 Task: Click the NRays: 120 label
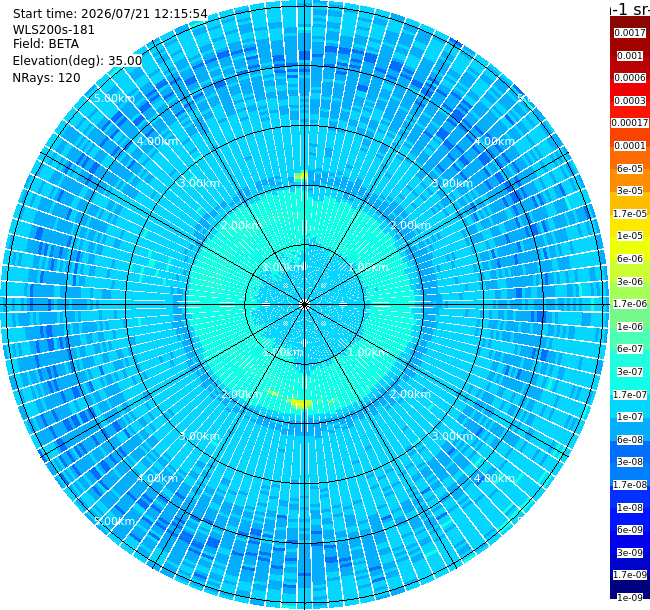[46, 77]
